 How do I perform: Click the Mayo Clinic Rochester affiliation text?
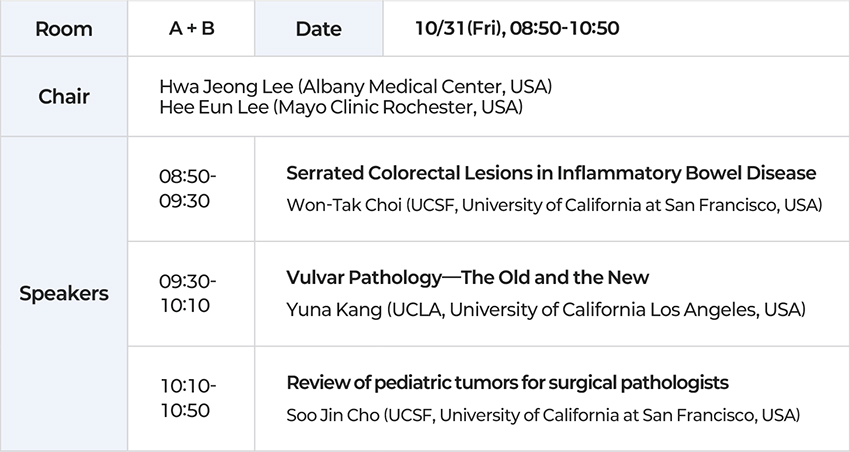point(398,107)
